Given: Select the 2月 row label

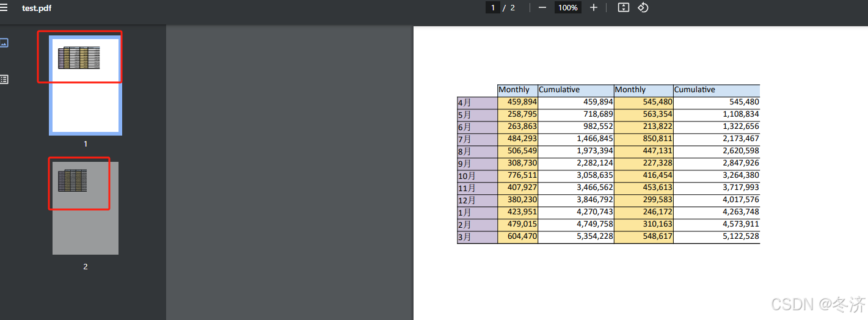Looking at the screenshot, I should point(464,225).
